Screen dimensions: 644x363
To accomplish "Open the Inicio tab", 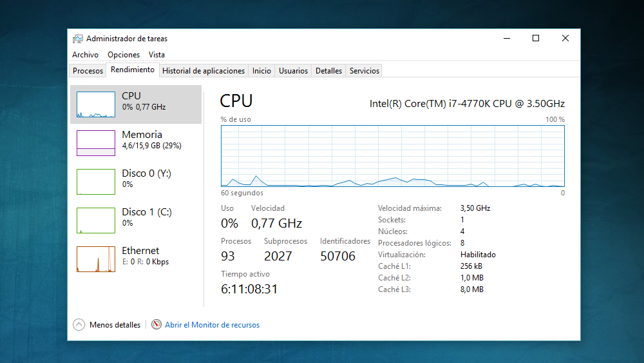I will click(x=261, y=71).
